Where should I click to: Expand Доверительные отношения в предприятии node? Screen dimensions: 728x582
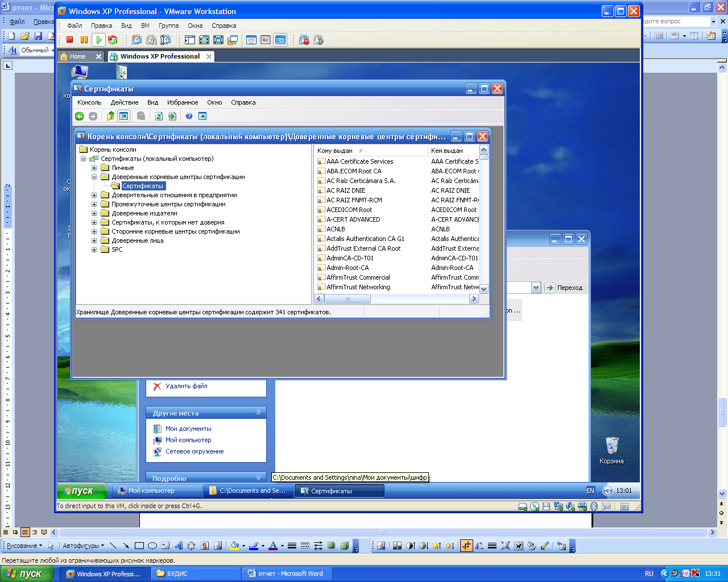click(94, 195)
